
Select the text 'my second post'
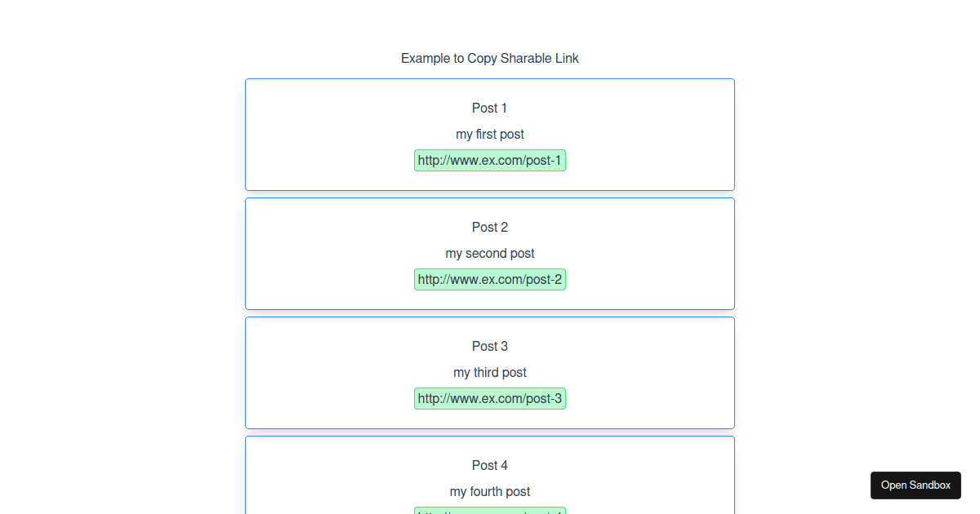coord(490,253)
